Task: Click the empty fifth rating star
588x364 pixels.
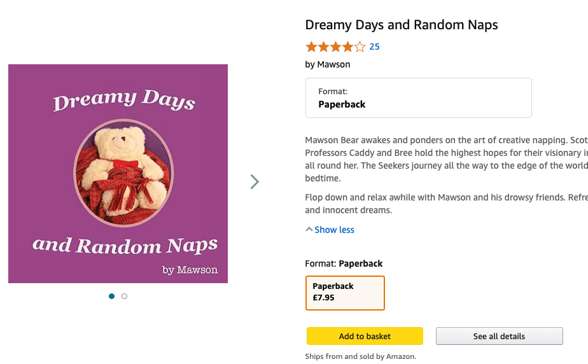Action: coord(360,46)
